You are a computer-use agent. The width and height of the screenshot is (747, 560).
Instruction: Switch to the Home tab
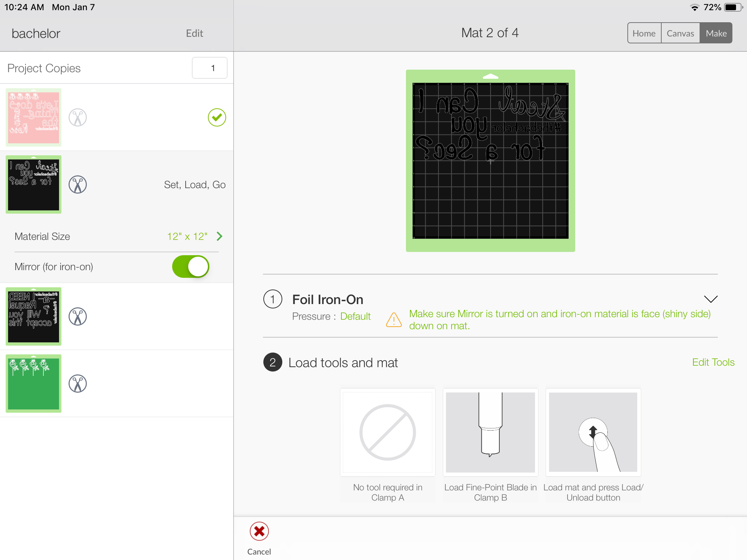click(x=644, y=33)
